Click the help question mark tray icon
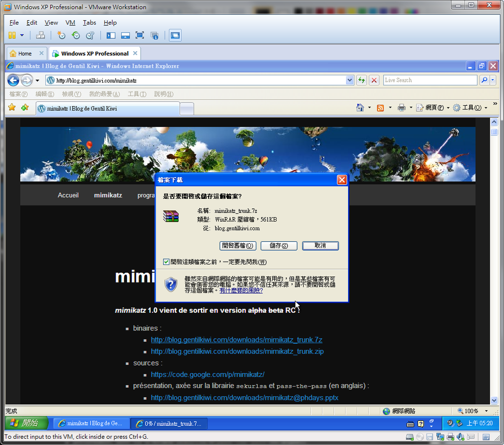This screenshot has height=445, width=504. click(x=420, y=424)
